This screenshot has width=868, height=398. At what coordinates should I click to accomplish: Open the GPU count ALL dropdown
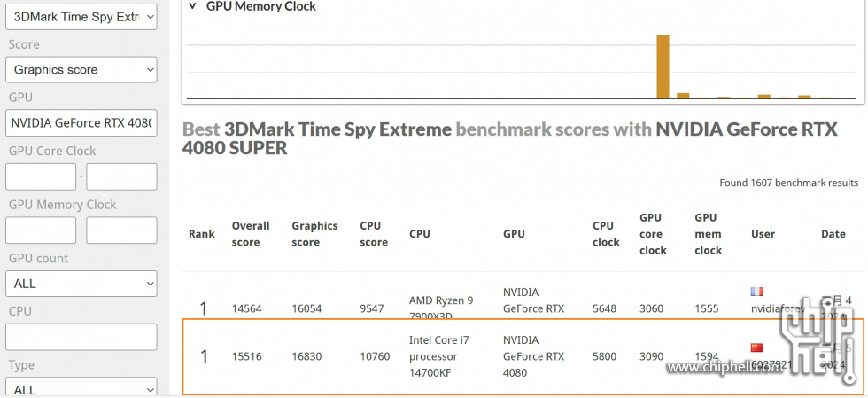[81, 284]
